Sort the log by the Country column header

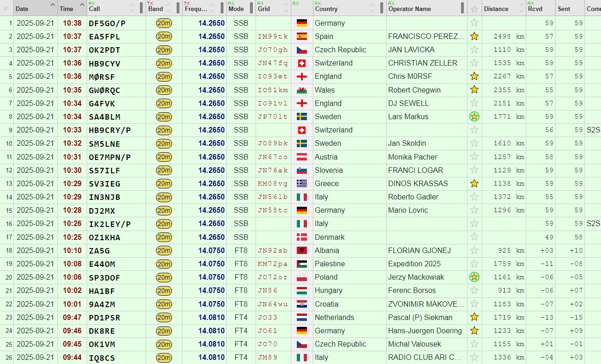(326, 9)
